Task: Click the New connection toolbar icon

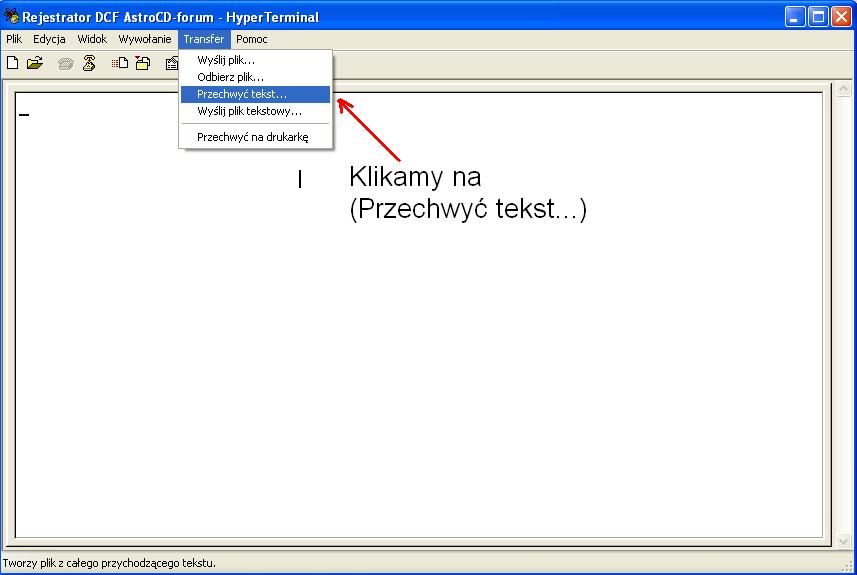Action: pos(13,63)
